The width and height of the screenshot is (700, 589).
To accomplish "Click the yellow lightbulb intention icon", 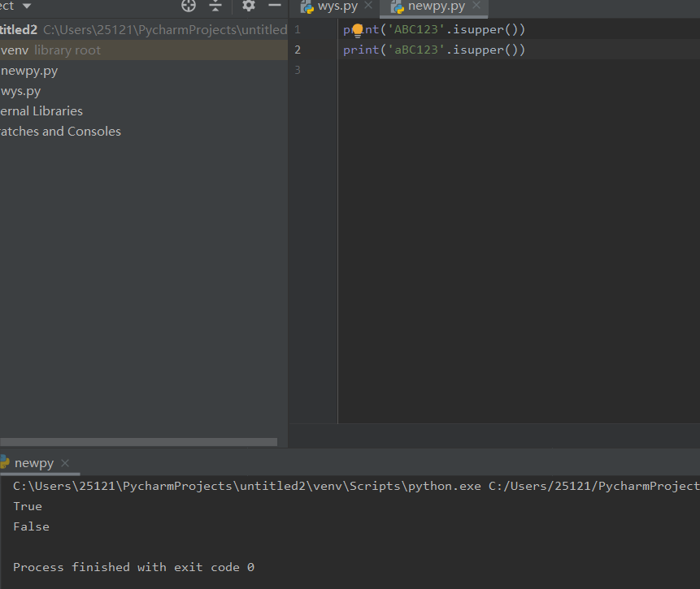I will point(358,31).
